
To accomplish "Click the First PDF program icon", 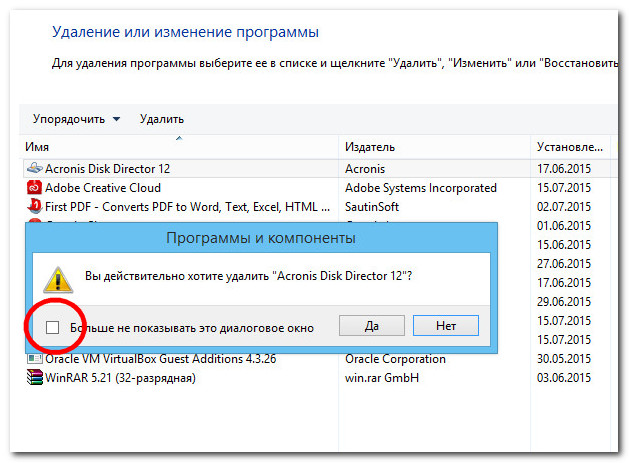I will click(34, 206).
